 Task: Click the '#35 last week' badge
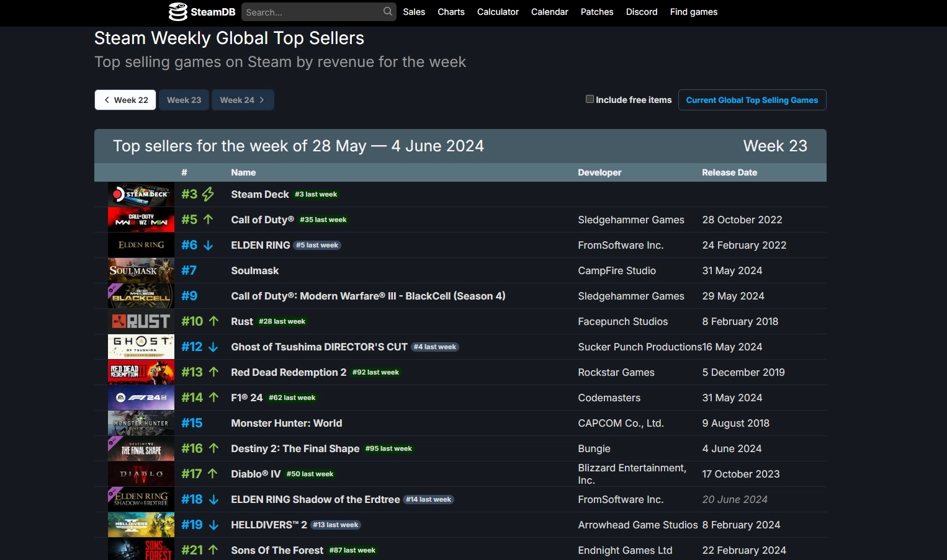pos(323,220)
